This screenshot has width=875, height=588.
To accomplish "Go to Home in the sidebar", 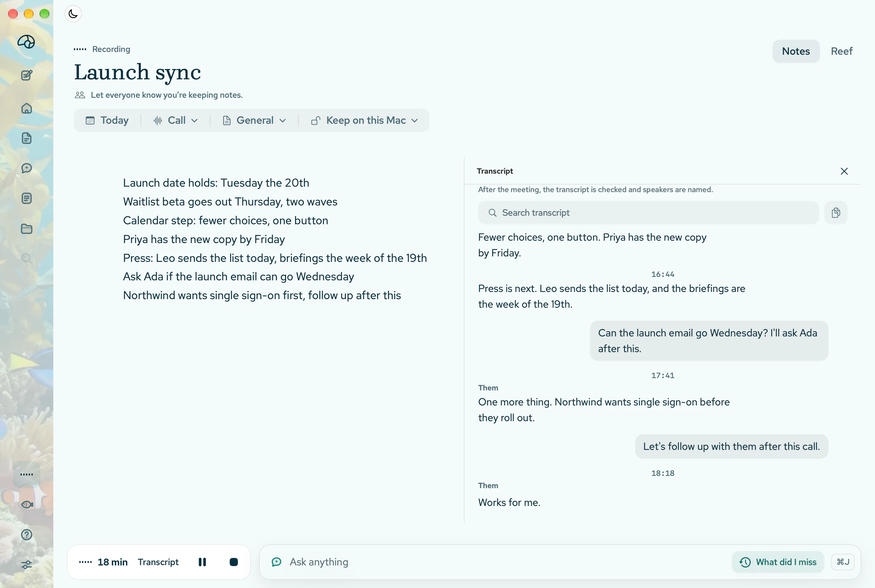I will (27, 108).
